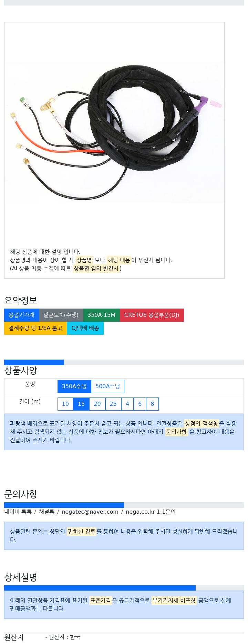Click the 상세설명 blue progress bar

[100, 588]
